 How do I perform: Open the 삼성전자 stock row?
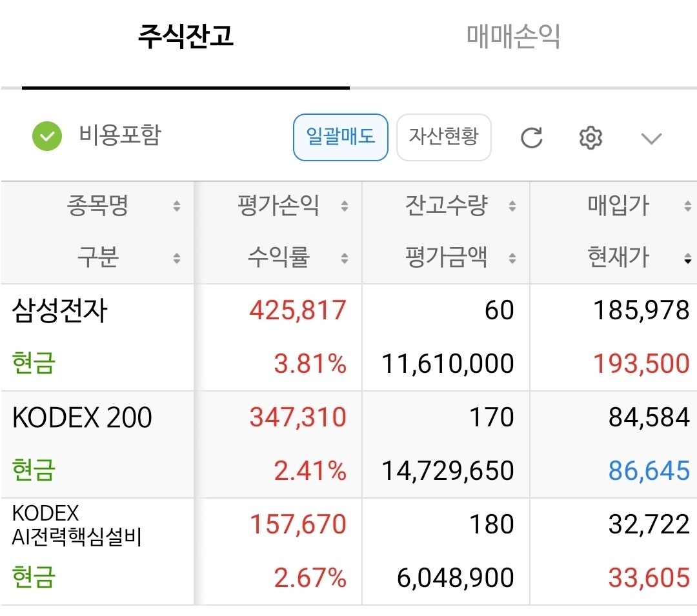[x=348, y=337]
